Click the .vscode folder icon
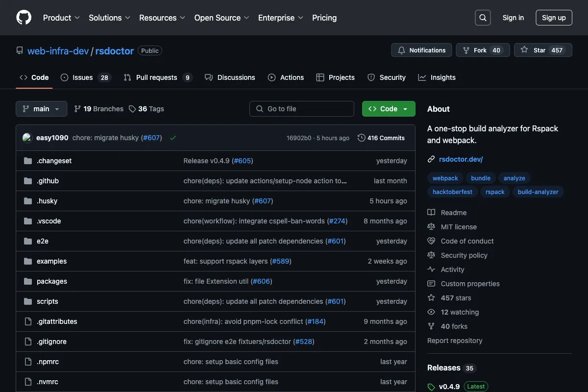Image resolution: width=588 pixels, height=392 pixels. (28, 221)
